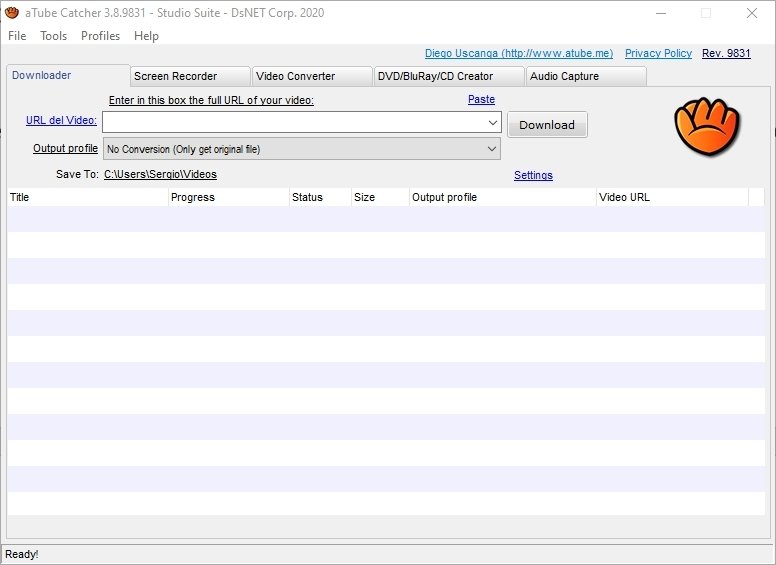776x565 pixels.
Task: Click the URL del Video label link
Action: click(61, 120)
